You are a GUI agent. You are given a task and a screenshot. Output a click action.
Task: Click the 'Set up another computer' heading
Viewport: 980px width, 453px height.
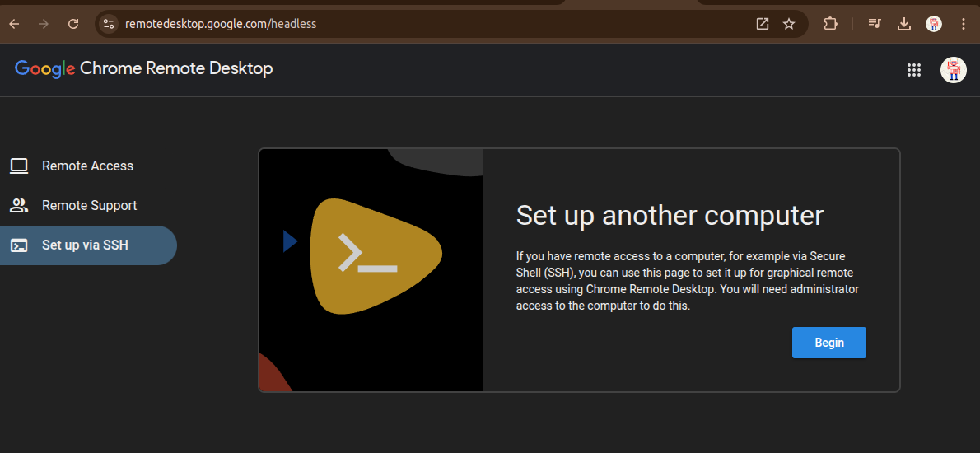pyautogui.click(x=670, y=216)
